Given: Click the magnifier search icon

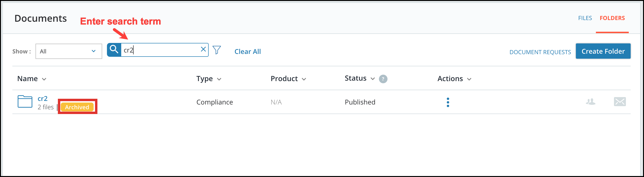Looking at the screenshot, I should tap(114, 50).
